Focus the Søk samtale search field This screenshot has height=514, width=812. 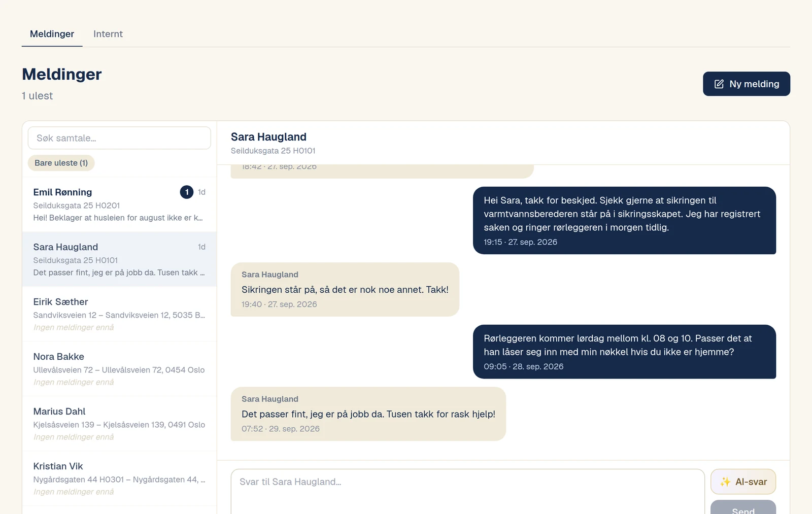pyautogui.click(x=119, y=138)
